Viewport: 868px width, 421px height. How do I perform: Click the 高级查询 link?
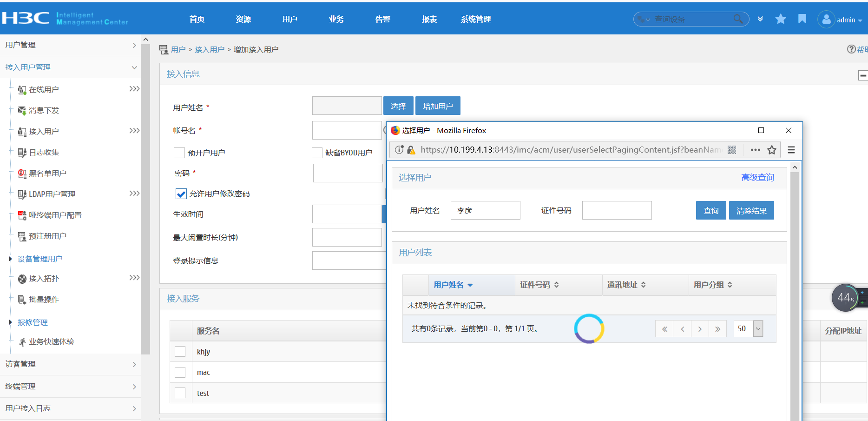[x=757, y=178]
